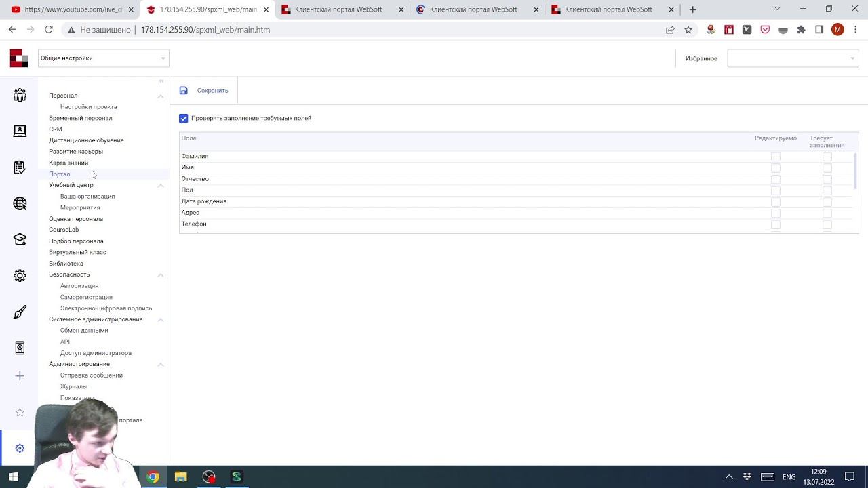Switch to the YouTube live tab
This screenshot has width=868, height=488.
pos(73,9)
